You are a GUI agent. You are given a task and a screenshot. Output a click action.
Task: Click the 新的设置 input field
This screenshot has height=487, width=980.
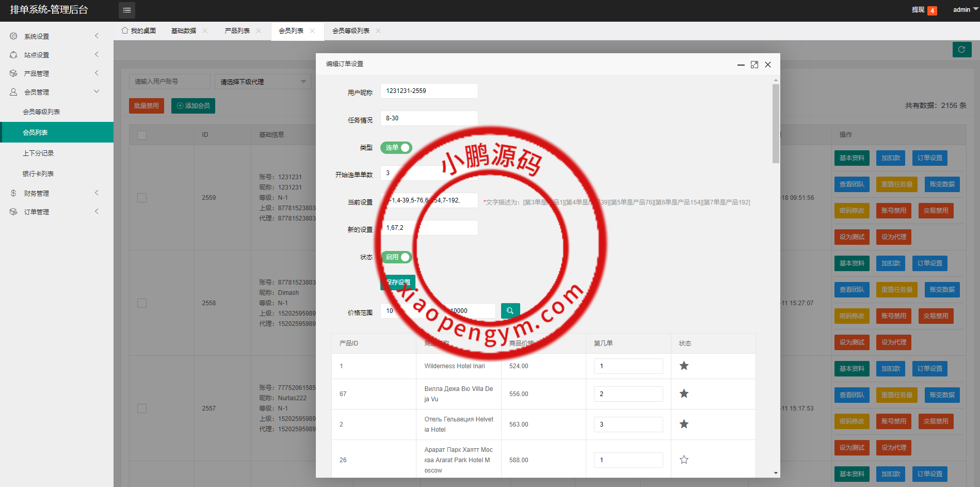coord(429,228)
